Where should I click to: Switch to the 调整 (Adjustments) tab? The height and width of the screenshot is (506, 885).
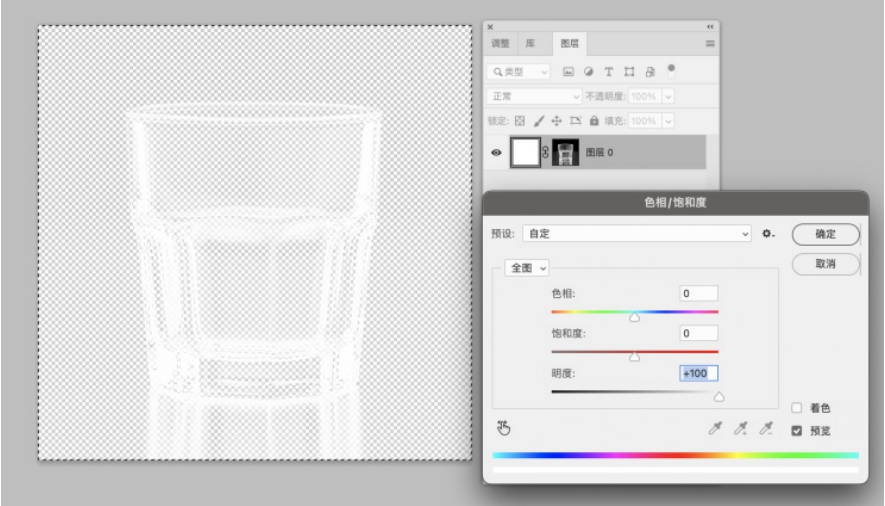tap(500, 44)
